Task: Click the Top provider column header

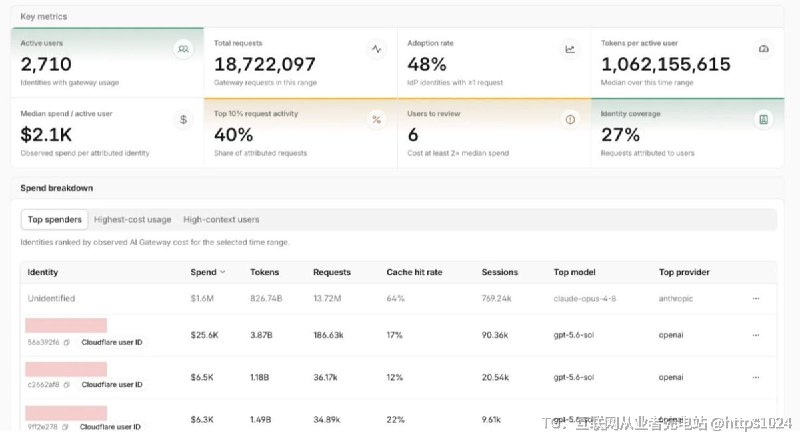Action: click(x=684, y=272)
